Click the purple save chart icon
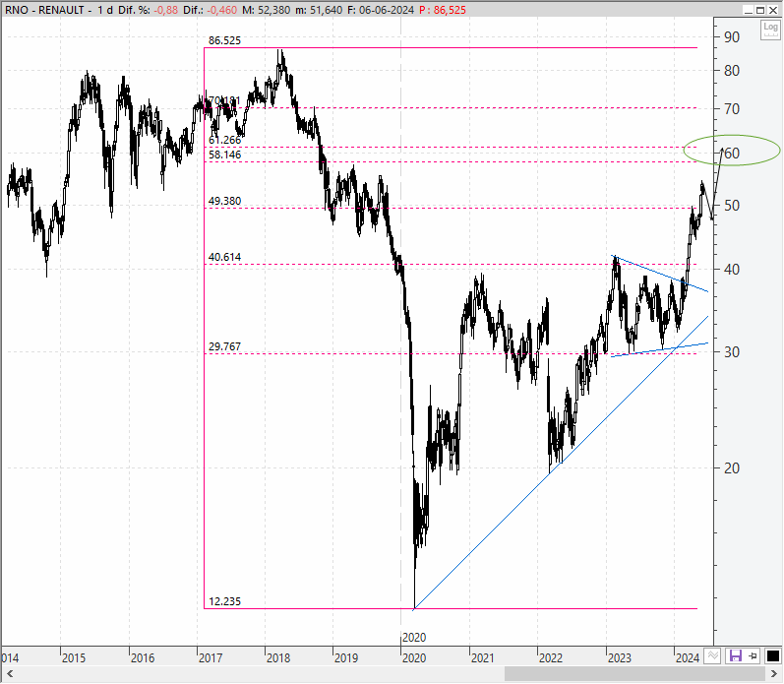784x684 pixels. (x=735, y=655)
